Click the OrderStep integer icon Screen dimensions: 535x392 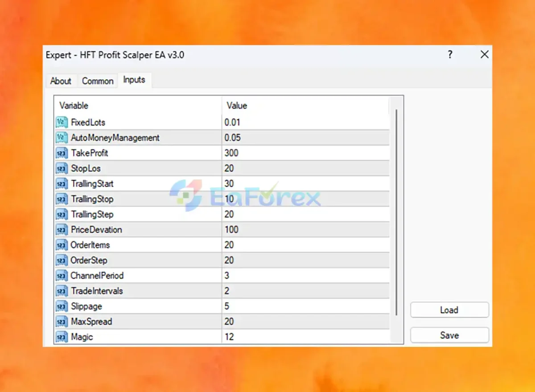click(62, 260)
